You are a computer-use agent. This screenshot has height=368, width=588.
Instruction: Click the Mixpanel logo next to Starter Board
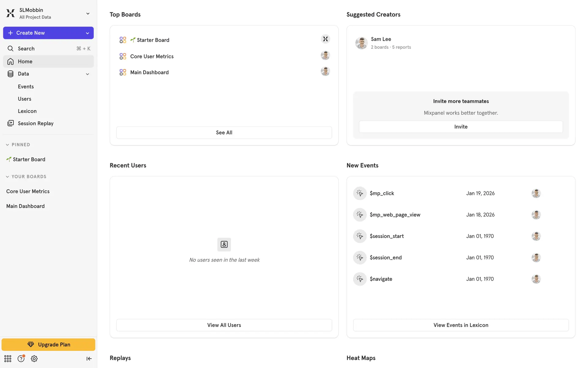(x=325, y=39)
